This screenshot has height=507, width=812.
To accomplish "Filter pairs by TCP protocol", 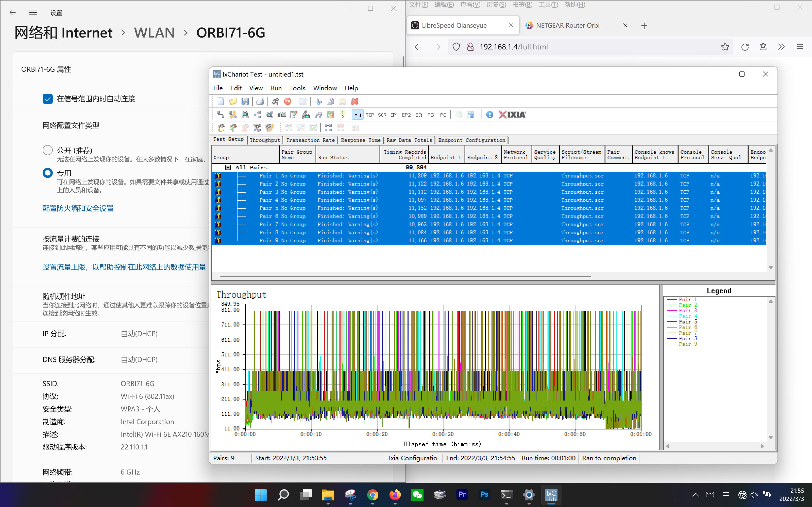I will coord(370,114).
